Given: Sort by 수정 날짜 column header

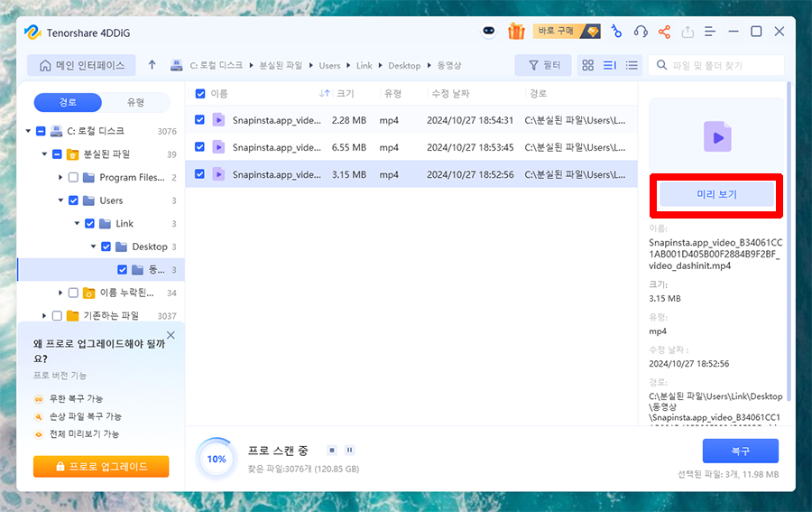Looking at the screenshot, I should pyautogui.click(x=450, y=93).
